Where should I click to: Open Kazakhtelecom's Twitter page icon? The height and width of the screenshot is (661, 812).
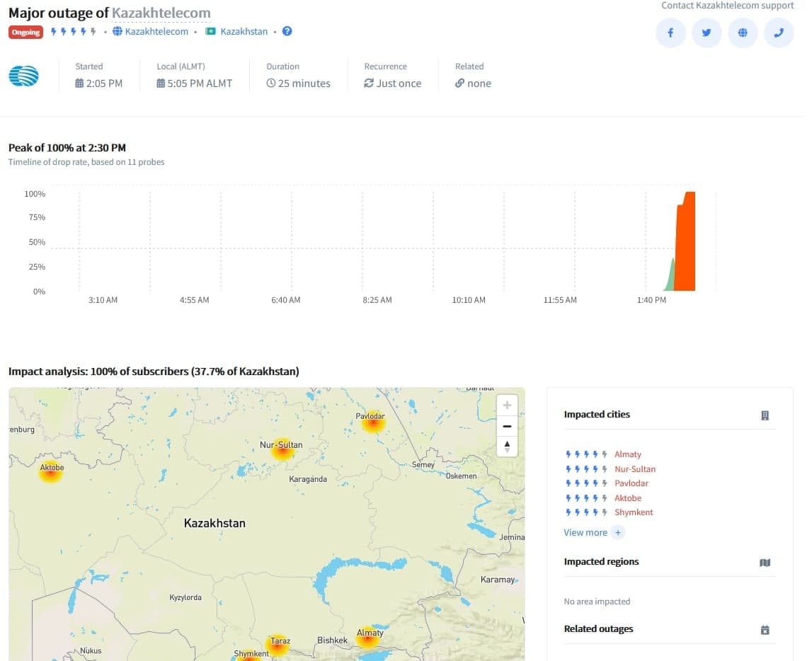click(x=707, y=33)
